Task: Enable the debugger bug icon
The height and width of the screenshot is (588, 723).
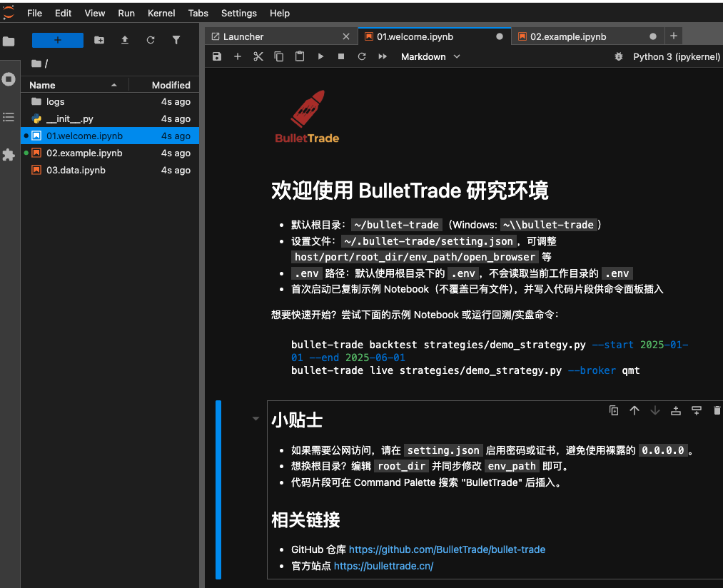Action: (619, 56)
